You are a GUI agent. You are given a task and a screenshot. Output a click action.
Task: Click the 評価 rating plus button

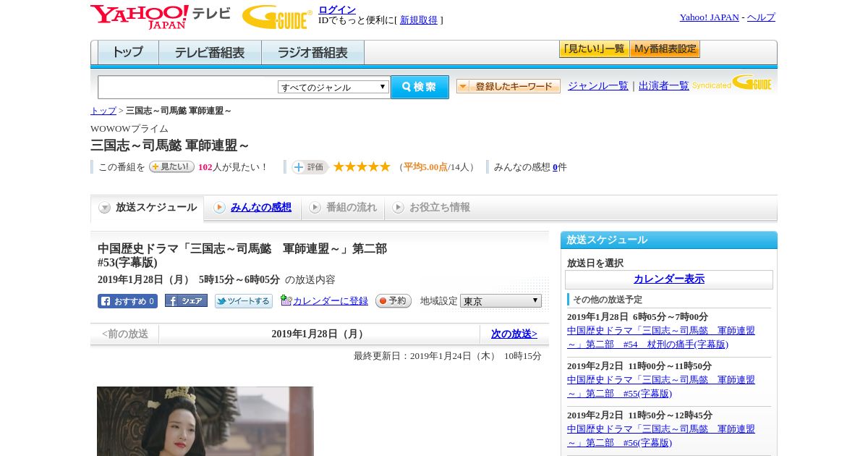tap(310, 167)
